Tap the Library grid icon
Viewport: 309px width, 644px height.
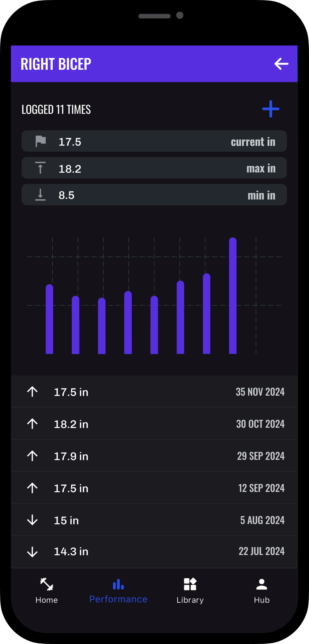pos(190,584)
